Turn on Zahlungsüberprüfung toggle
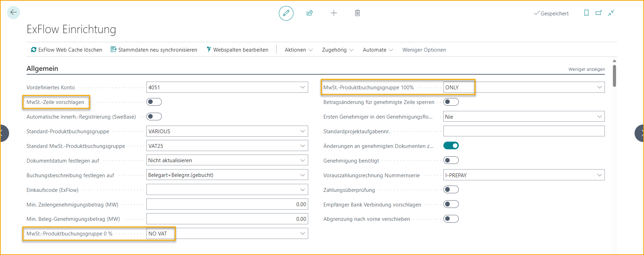644x255 pixels. pos(451,190)
